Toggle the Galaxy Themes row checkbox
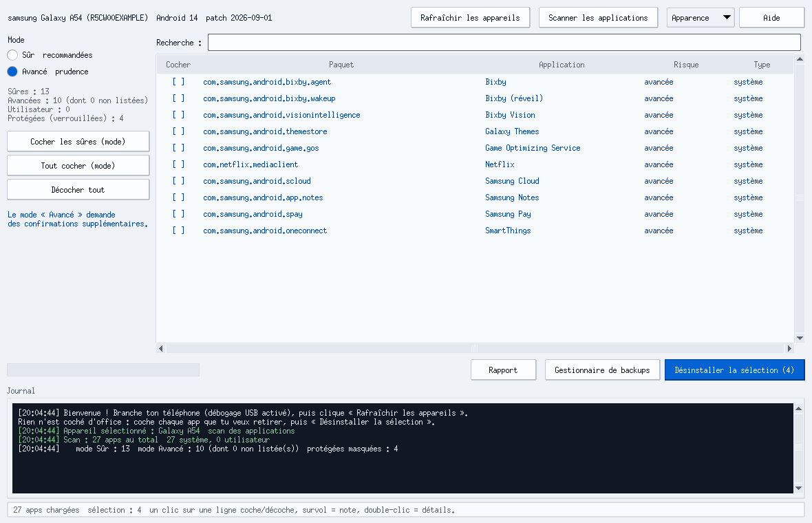This screenshot has height=523, width=812. (x=179, y=131)
